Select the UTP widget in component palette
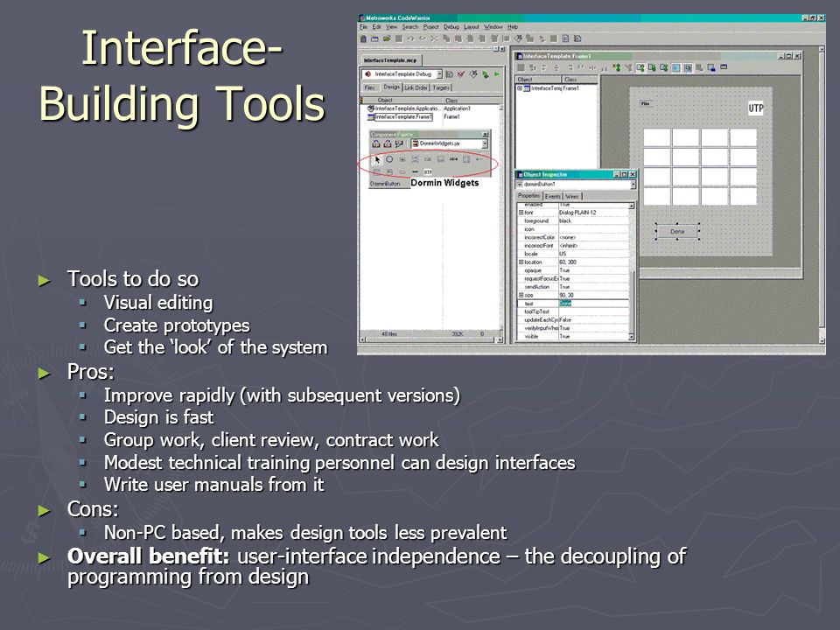Screen dimensions: 840x630 [x=428, y=172]
